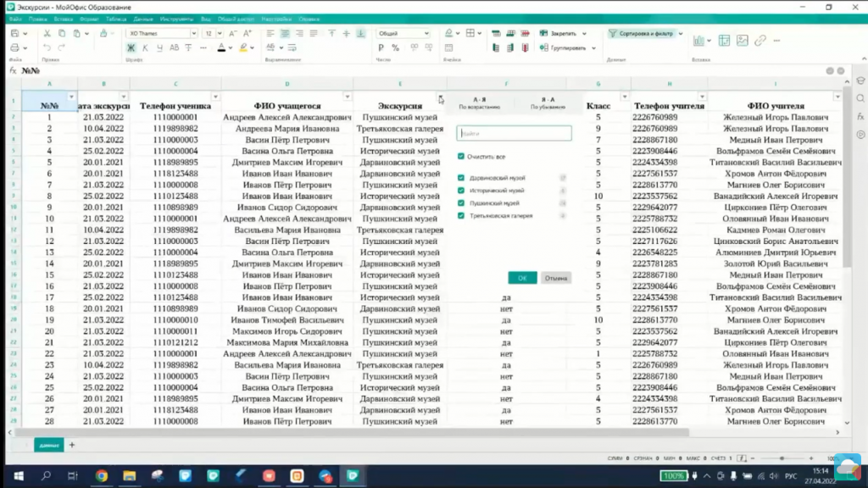Viewport: 868px width, 488px height.
Task: Uncheck Дарвиновский музей filter option
Action: coord(461,178)
